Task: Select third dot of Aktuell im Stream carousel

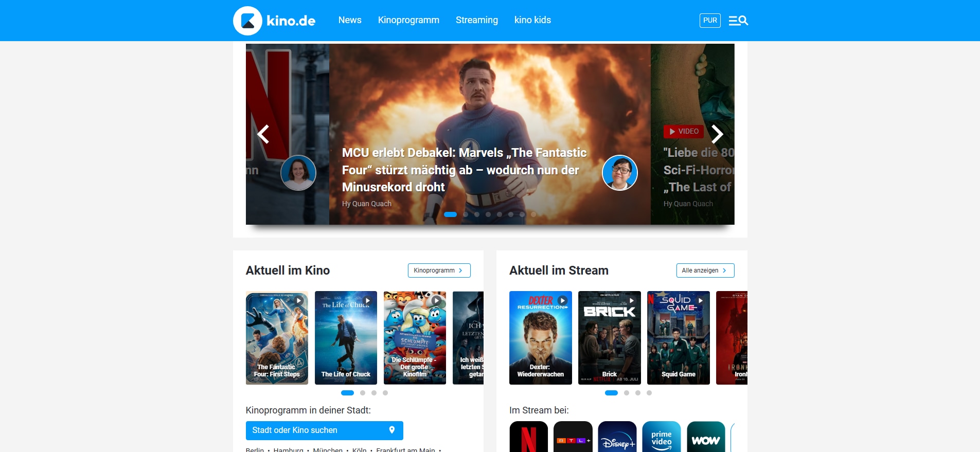Action: (638, 393)
